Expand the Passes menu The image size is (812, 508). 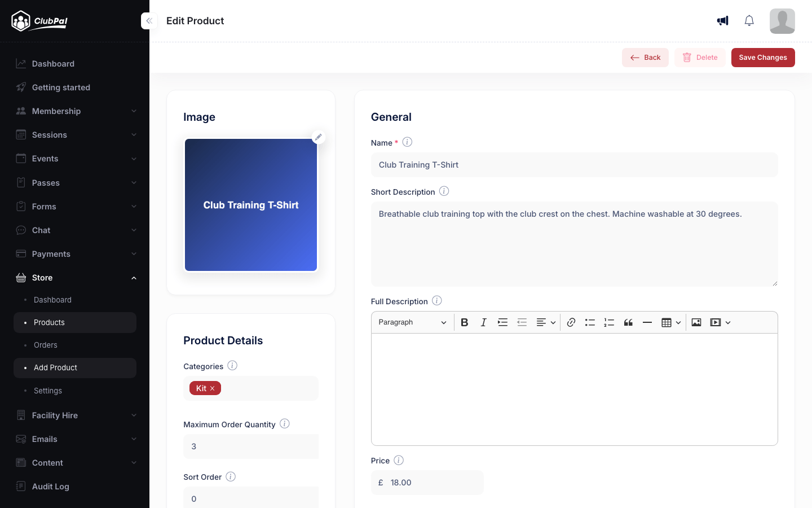pyautogui.click(x=75, y=183)
